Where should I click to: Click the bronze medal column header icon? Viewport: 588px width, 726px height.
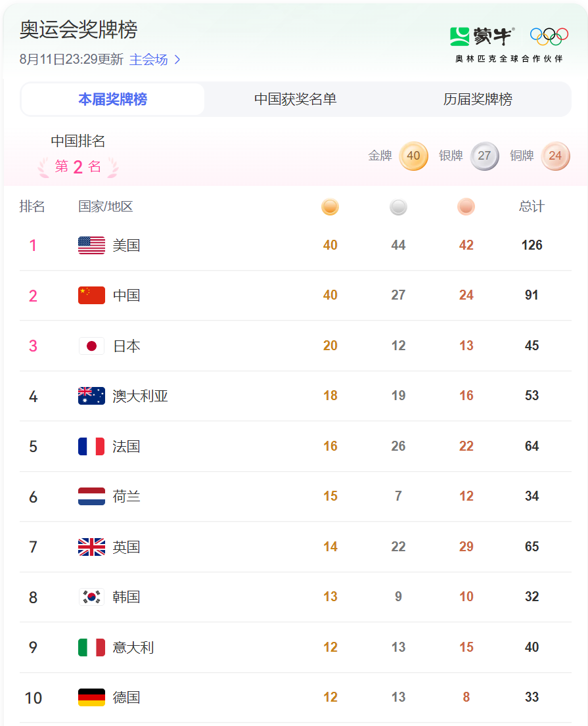point(466,207)
